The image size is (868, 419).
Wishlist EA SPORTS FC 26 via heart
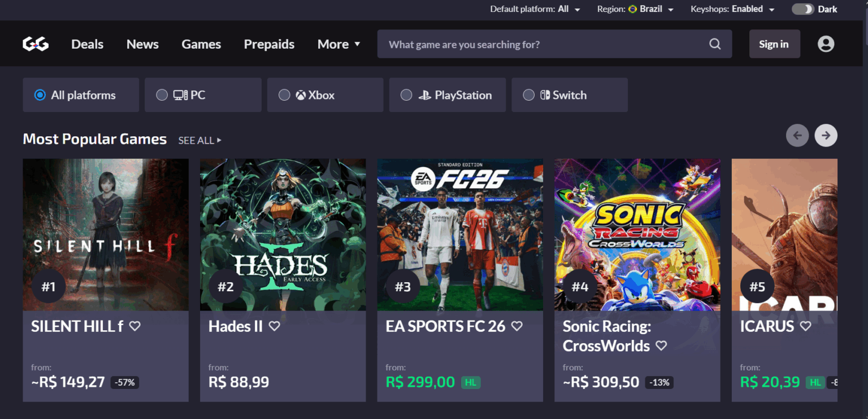click(517, 326)
